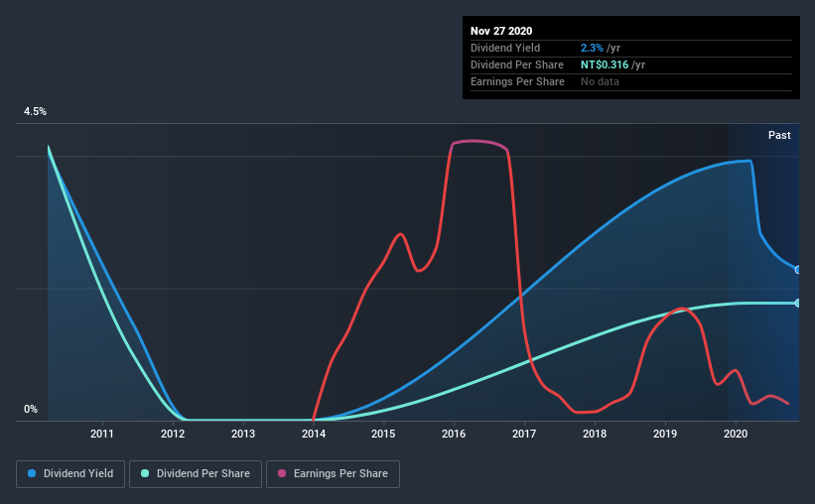Select the 2014 x-axis label
Image resolution: width=815 pixels, height=504 pixels.
click(314, 434)
